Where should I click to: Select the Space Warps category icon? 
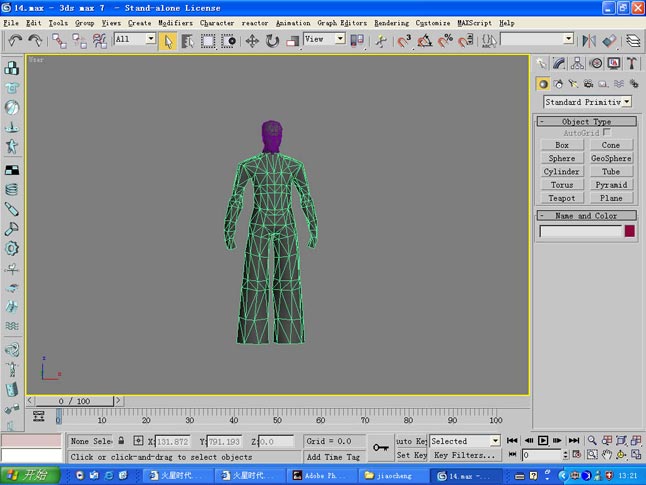coord(619,84)
